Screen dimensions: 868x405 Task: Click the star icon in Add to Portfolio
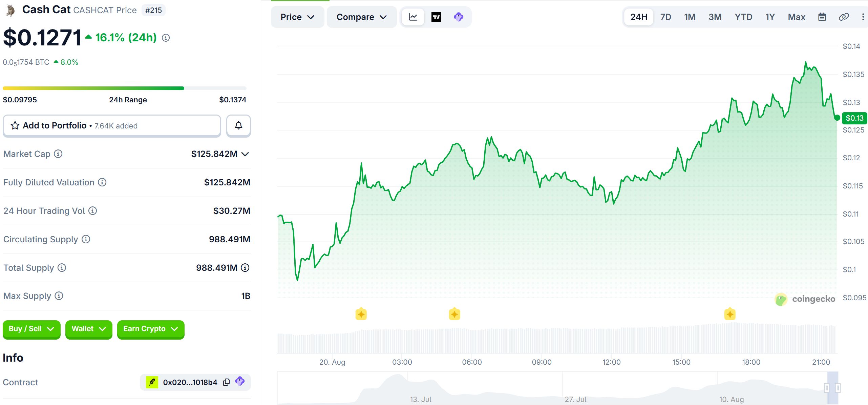(x=15, y=126)
